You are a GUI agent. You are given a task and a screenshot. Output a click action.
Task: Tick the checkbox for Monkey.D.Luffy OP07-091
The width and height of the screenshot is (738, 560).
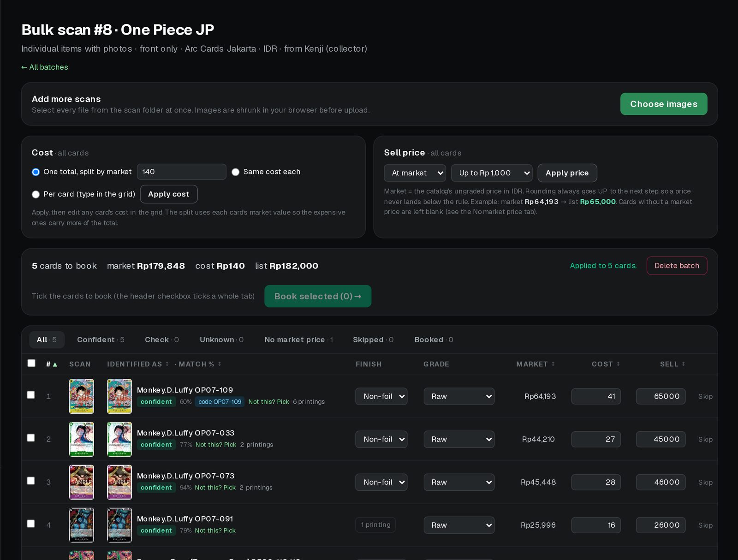click(x=31, y=524)
